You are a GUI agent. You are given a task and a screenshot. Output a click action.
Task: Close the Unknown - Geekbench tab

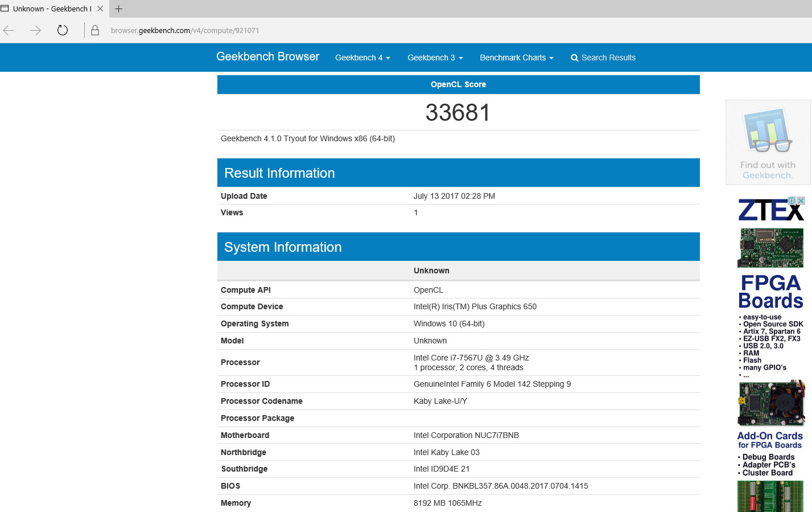[x=100, y=9]
